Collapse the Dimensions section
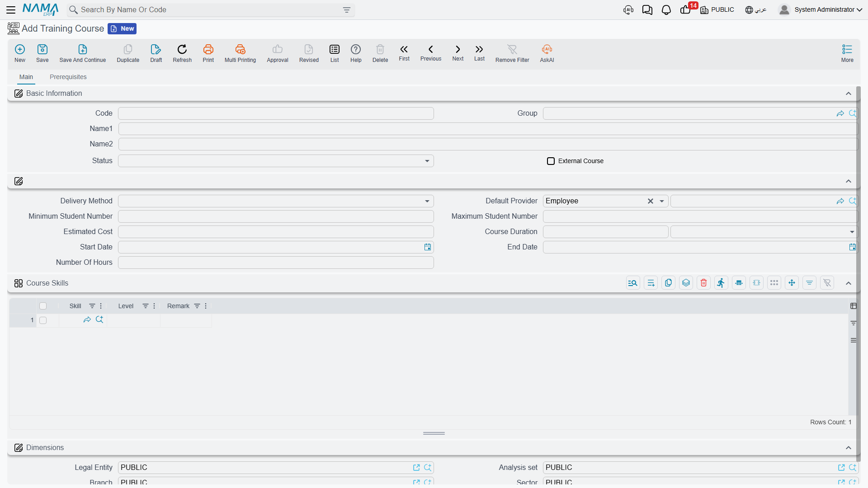Screen dimensions: 868x488 pyautogui.click(x=849, y=448)
